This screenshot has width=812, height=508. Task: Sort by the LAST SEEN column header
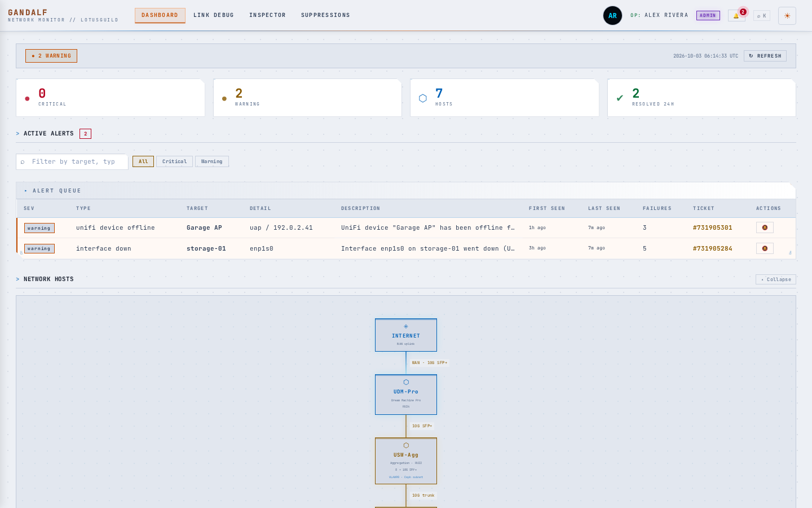[x=604, y=208]
